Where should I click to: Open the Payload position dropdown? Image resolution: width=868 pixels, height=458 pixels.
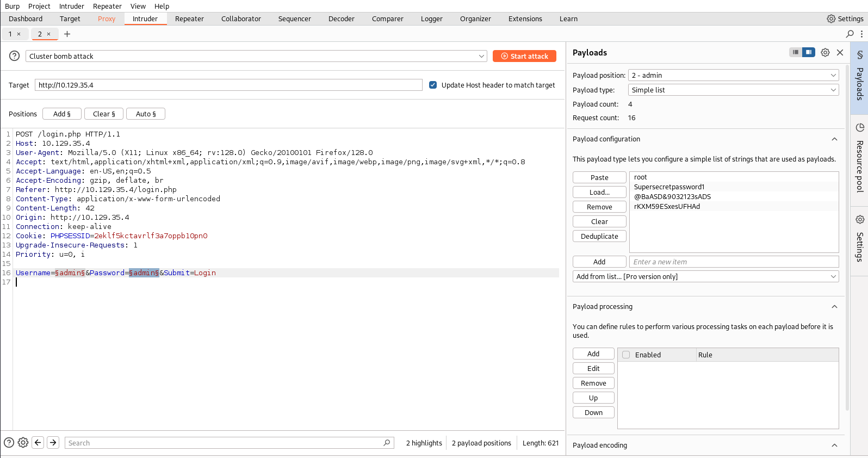click(733, 75)
